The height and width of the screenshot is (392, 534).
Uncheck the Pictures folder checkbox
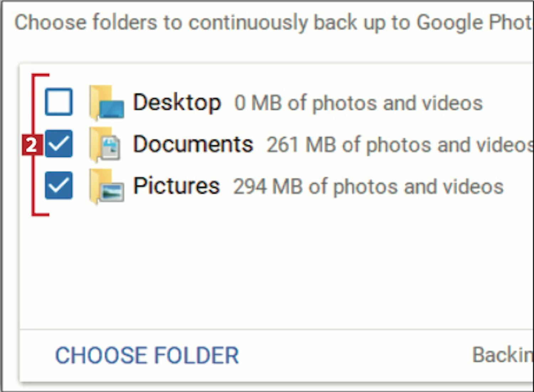59,185
